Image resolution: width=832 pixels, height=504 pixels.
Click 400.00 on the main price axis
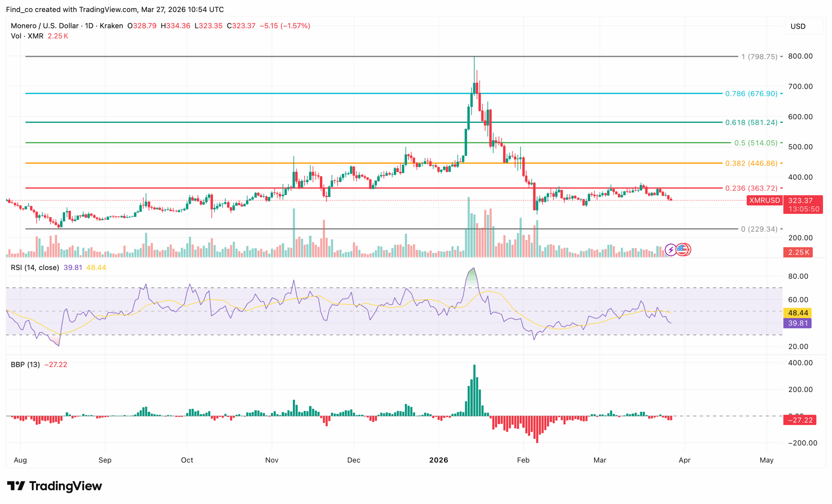click(800, 177)
